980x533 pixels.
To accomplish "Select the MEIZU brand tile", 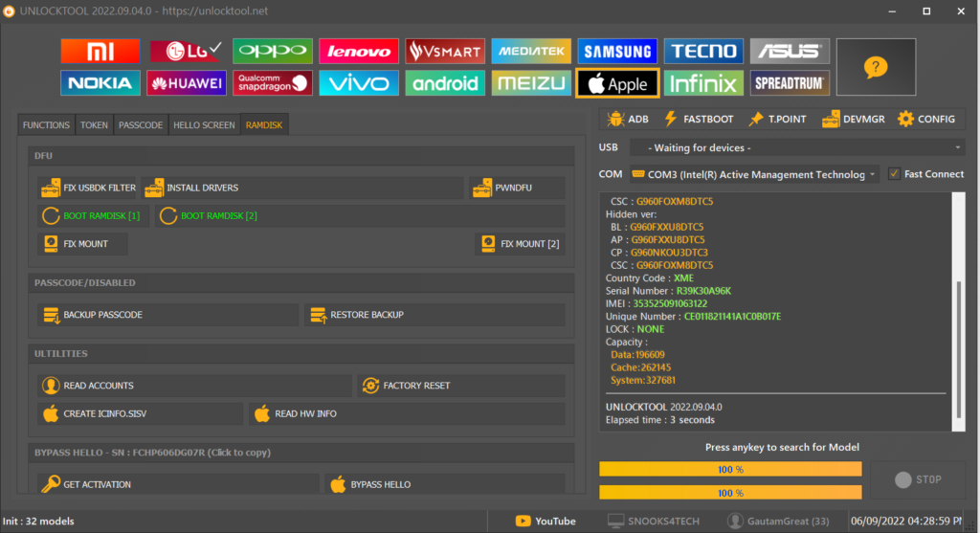I will pos(531,83).
